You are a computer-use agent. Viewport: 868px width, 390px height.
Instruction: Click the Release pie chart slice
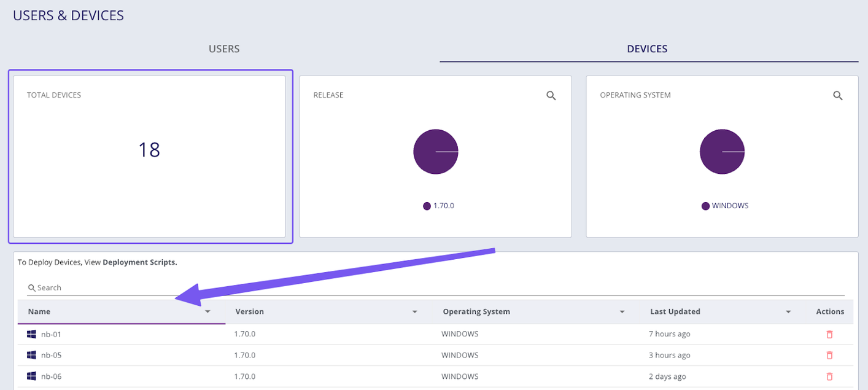(x=436, y=151)
